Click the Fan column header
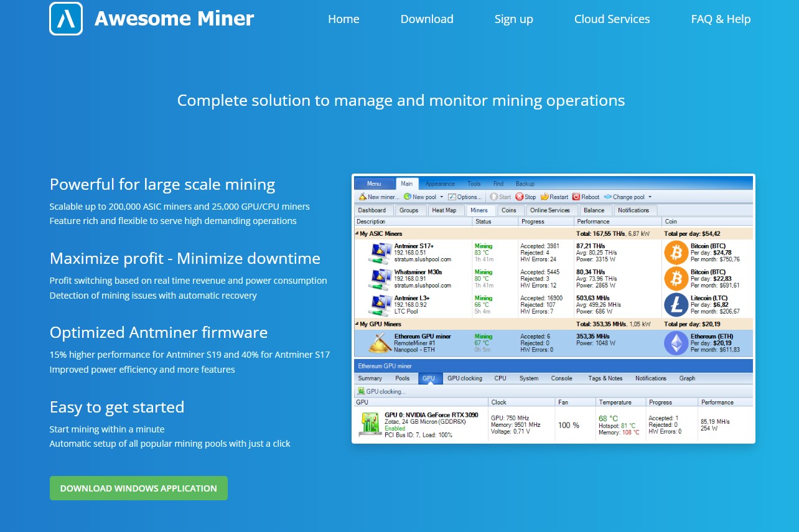This screenshot has height=532, width=799. click(576, 403)
